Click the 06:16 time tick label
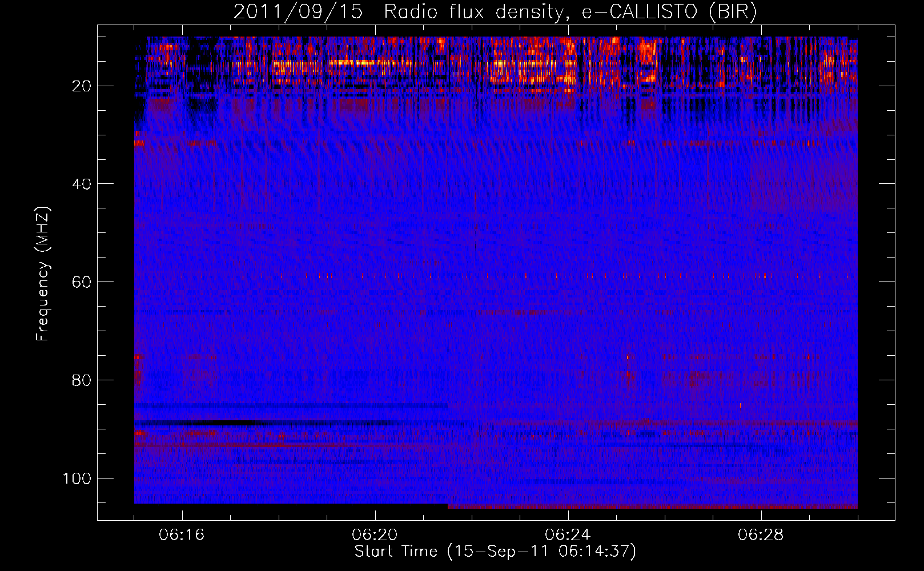The width and height of the screenshot is (924, 571). pyautogui.click(x=182, y=535)
